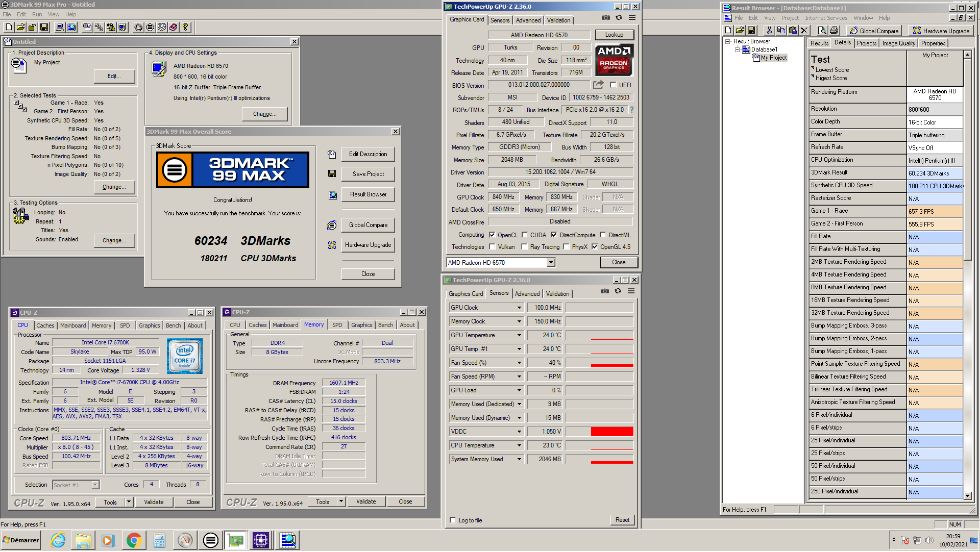Click Global Compare button in Result Browser toolbar
Image resolution: width=980 pixels, height=552 pixels.
coord(874,31)
